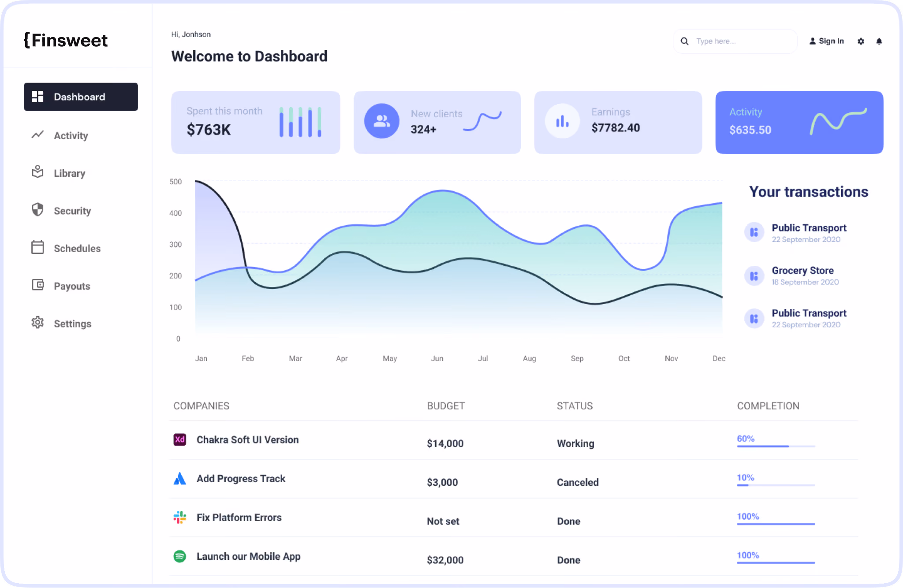Image resolution: width=903 pixels, height=588 pixels.
Task: Open Security section in sidebar
Action: coord(72,211)
